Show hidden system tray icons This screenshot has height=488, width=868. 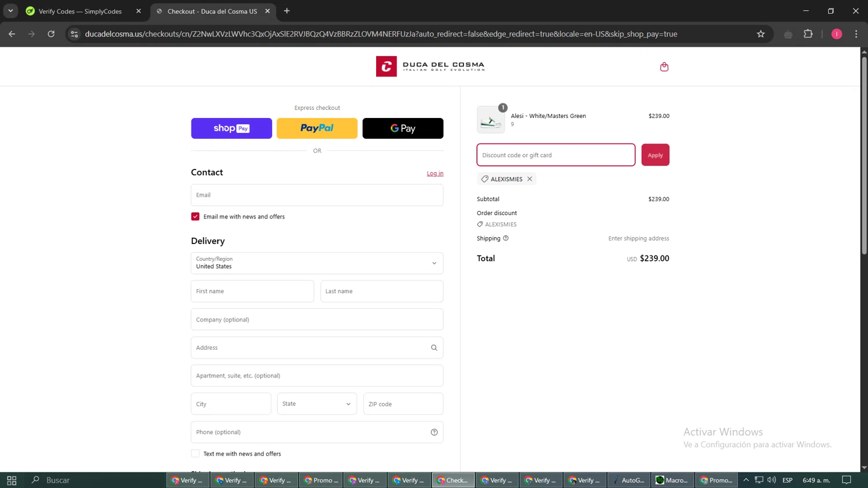[x=746, y=480]
